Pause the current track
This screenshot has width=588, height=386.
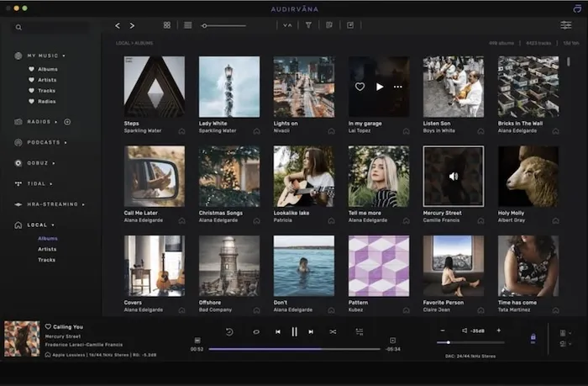click(294, 331)
